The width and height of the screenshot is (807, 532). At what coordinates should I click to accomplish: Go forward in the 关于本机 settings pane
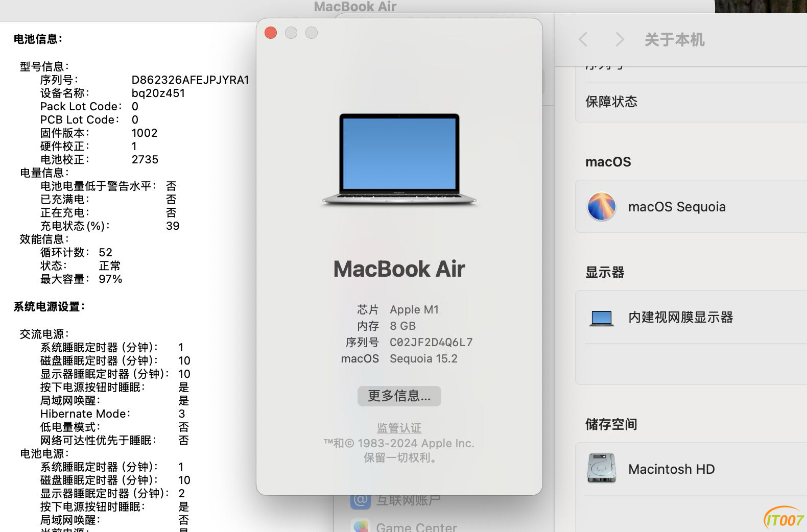(620, 39)
